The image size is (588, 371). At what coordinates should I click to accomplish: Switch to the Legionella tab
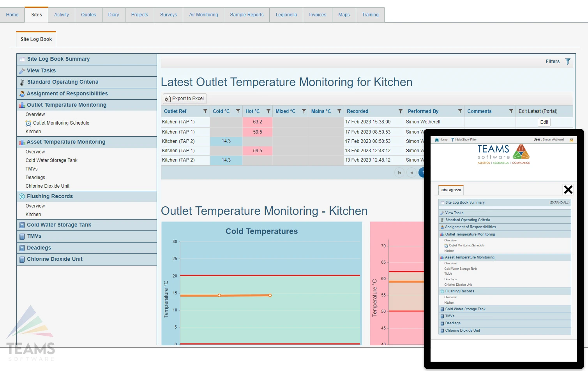pyautogui.click(x=286, y=15)
